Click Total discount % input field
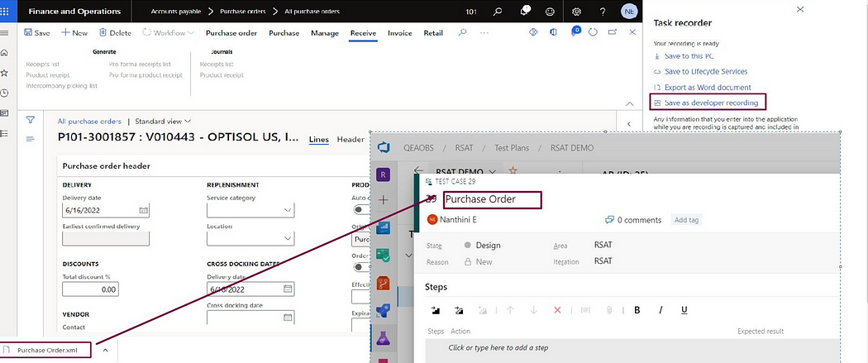 pos(90,289)
